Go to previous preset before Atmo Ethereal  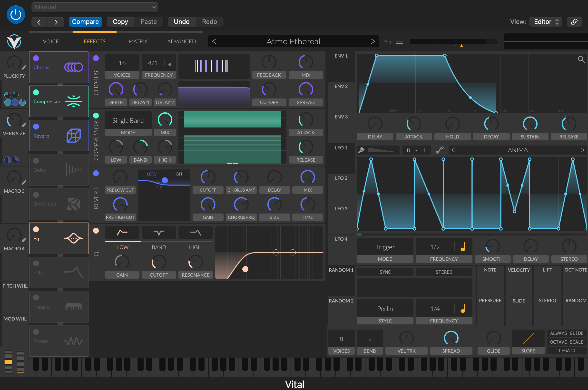214,41
